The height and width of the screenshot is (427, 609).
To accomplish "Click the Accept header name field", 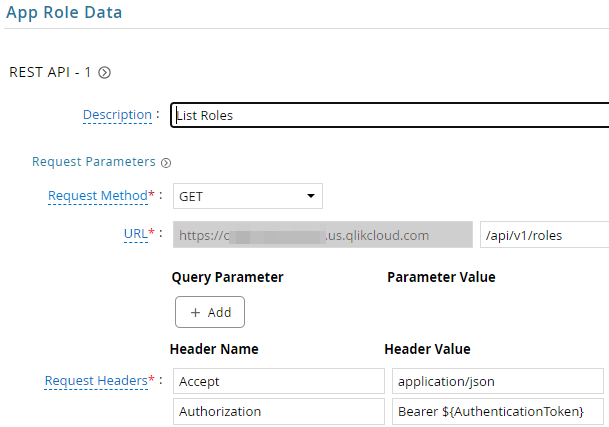I will point(279,381).
